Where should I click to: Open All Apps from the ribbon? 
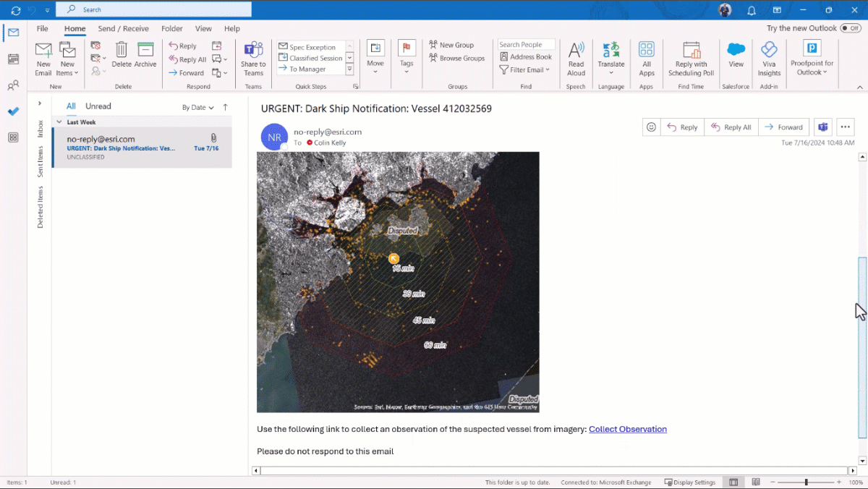(x=646, y=58)
